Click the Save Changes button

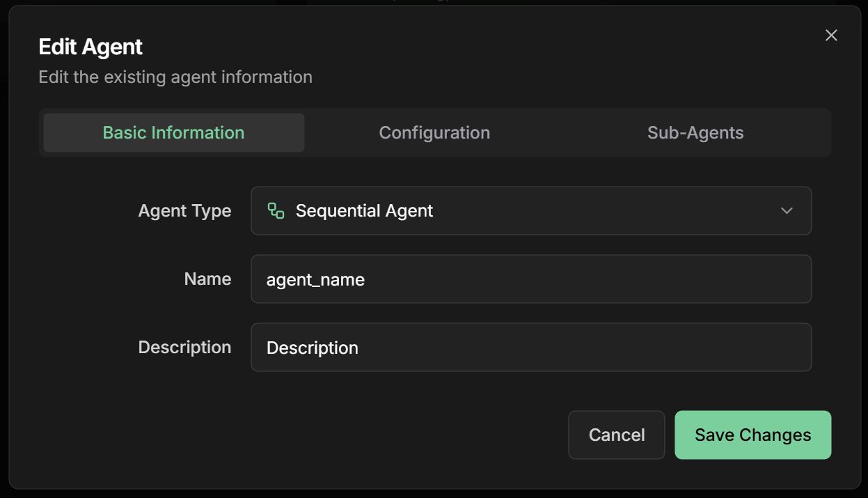coord(752,435)
